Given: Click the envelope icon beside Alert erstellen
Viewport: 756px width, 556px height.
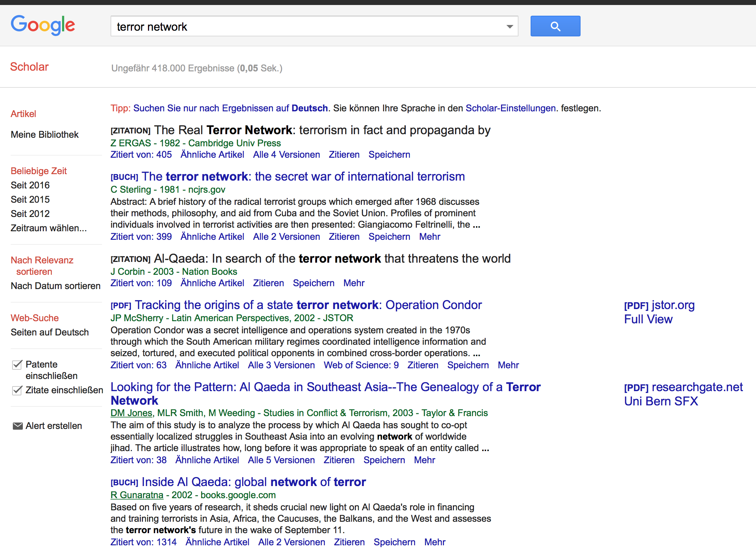Looking at the screenshot, I should coord(17,426).
